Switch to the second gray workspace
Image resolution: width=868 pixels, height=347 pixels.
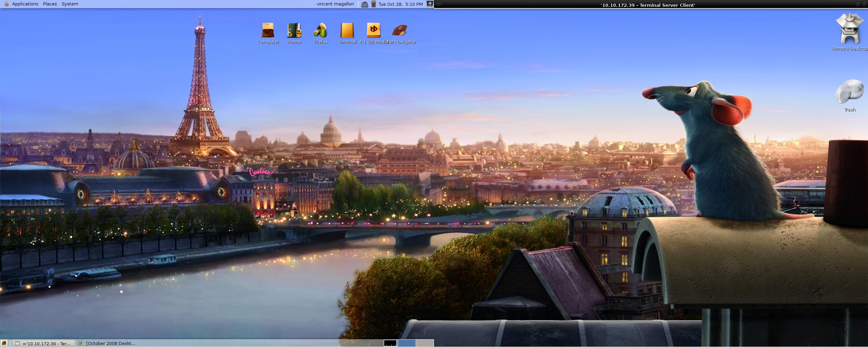[x=425, y=343]
